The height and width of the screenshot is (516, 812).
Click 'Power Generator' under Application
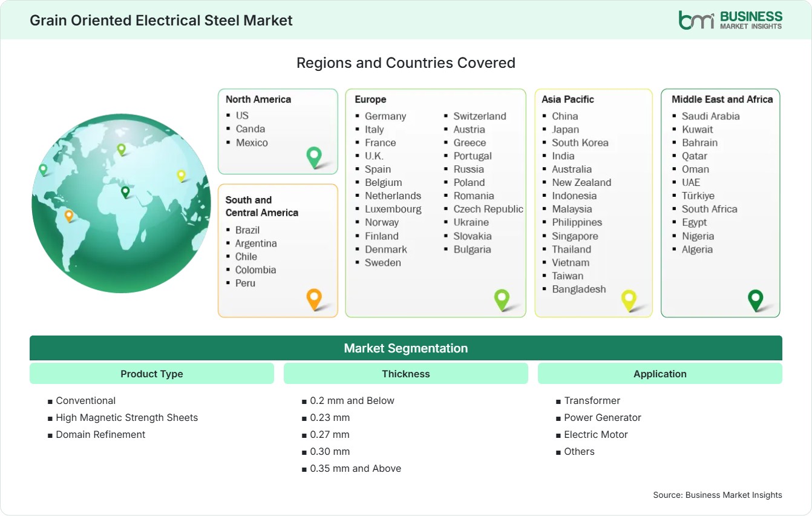click(603, 417)
